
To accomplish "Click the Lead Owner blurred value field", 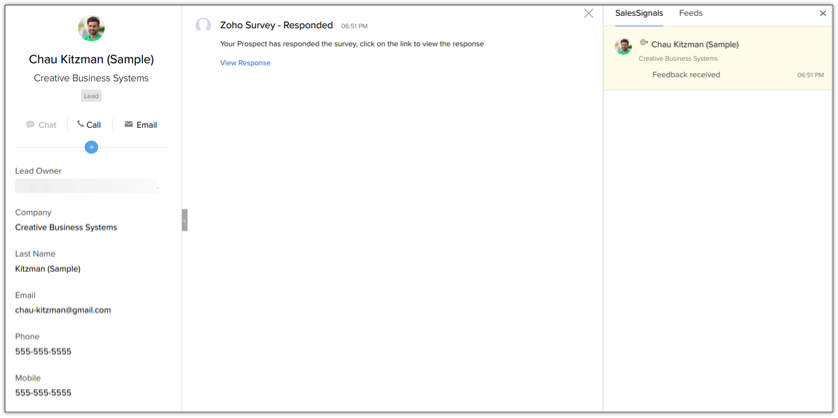I will point(87,186).
